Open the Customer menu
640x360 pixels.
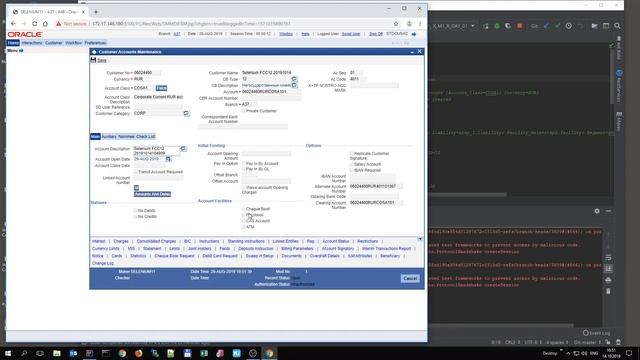(53, 42)
